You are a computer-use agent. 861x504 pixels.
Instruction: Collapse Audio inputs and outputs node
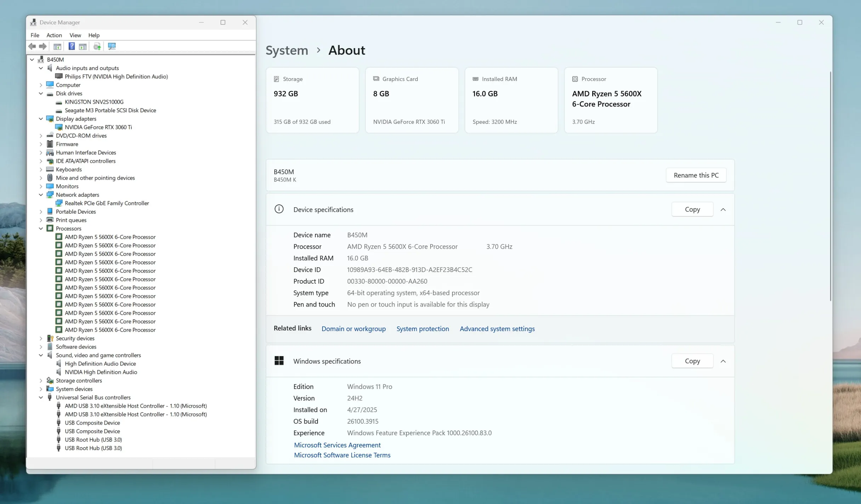pyautogui.click(x=41, y=68)
